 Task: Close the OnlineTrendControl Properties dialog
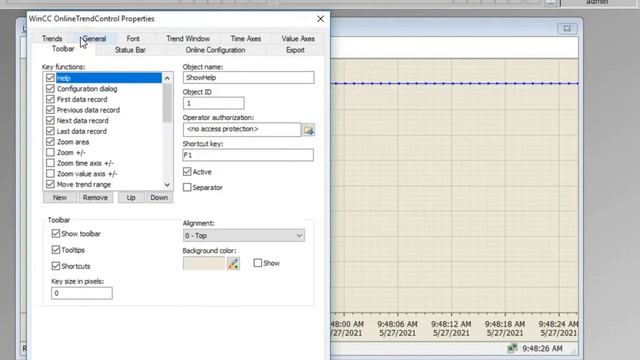point(320,19)
